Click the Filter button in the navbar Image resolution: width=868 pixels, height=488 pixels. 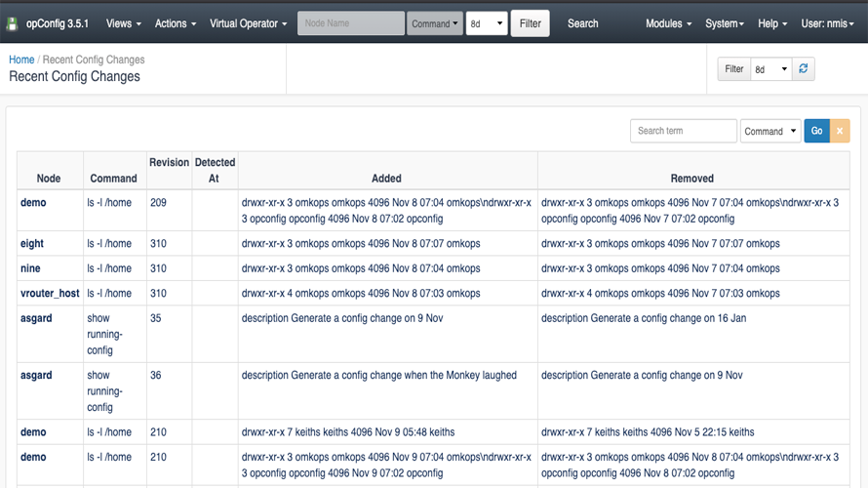coord(530,23)
